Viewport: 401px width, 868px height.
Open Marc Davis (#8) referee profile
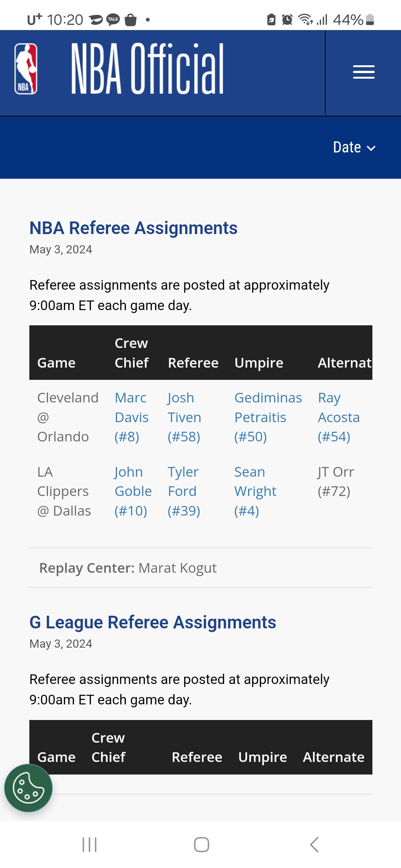(131, 417)
